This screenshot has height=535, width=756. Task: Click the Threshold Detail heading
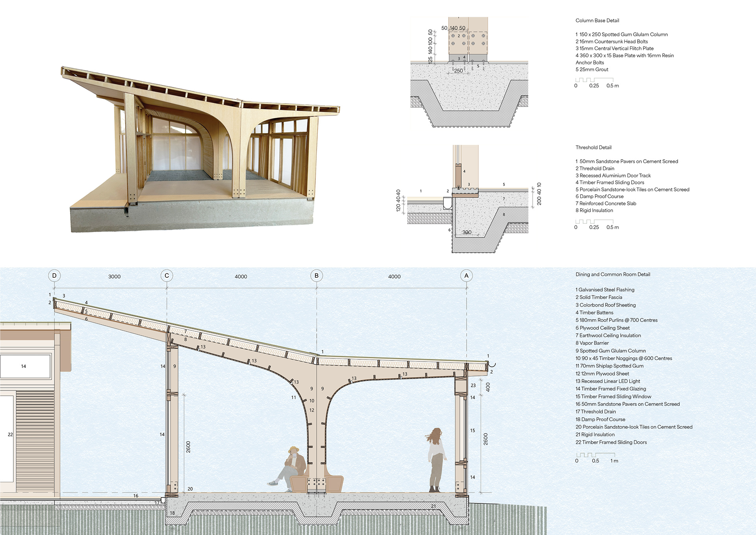coord(593,147)
